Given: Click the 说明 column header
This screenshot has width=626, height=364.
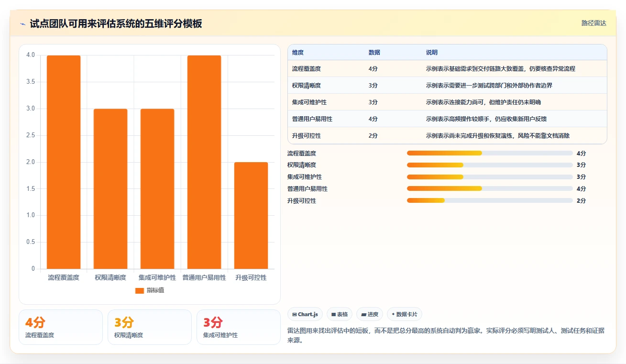Looking at the screenshot, I should pos(432,53).
